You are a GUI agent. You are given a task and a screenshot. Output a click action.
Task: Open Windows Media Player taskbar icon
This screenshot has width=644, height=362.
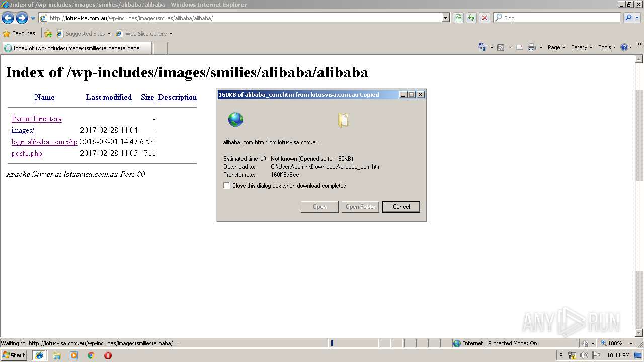[74, 355]
